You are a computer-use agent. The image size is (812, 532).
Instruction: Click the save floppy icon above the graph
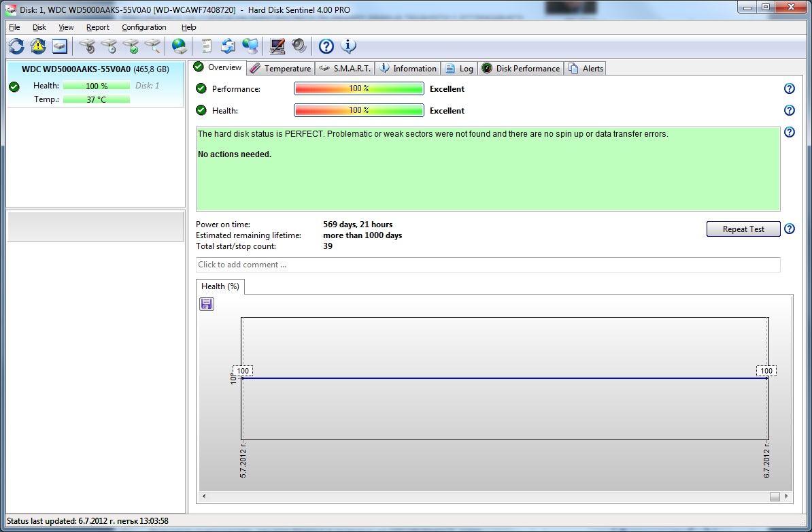click(207, 304)
